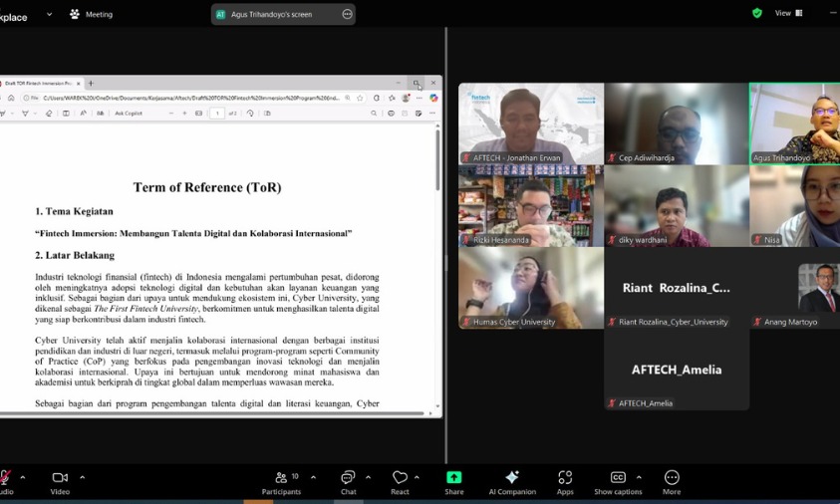Expand the Video options arrow
The width and height of the screenshot is (840, 504).
[x=82, y=477]
